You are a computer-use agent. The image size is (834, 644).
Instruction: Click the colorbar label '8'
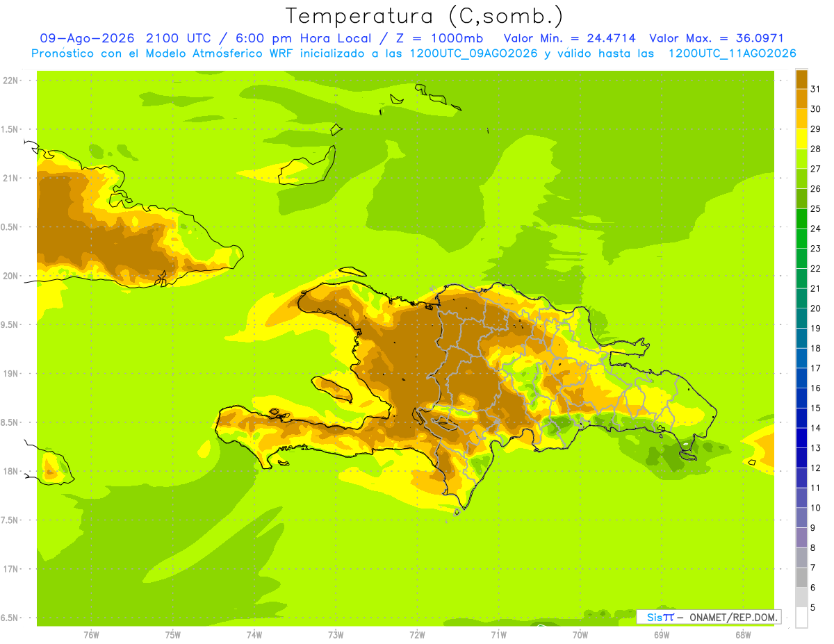pyautogui.click(x=813, y=548)
